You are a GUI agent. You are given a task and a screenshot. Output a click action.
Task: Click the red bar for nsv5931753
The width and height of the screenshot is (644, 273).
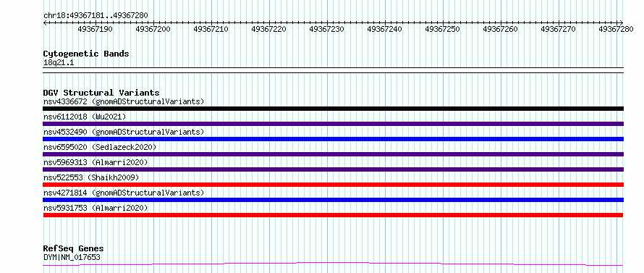(333, 215)
